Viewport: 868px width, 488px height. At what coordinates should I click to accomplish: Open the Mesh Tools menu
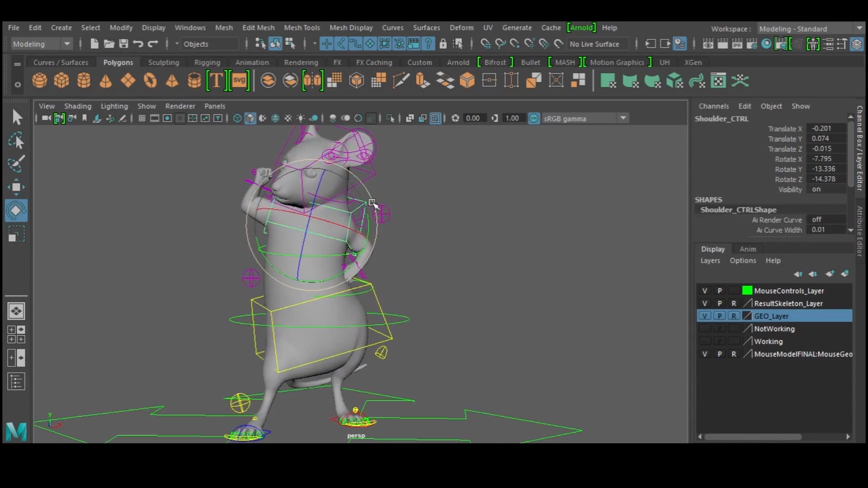(302, 28)
